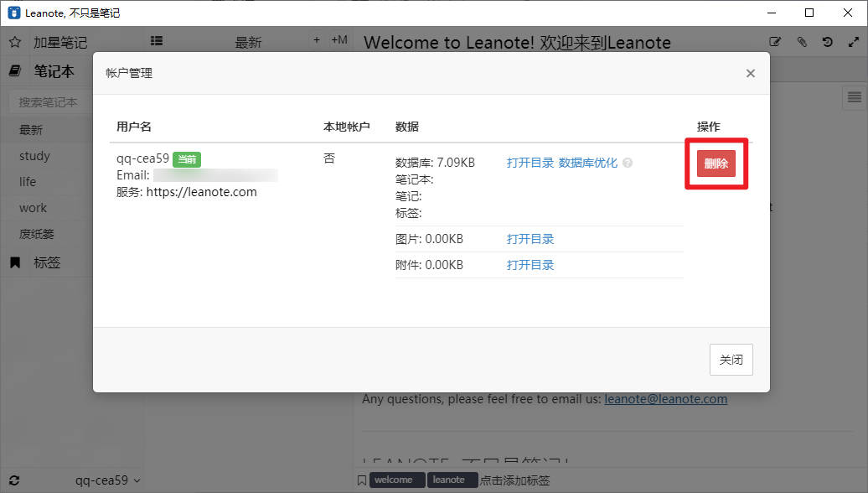The height and width of the screenshot is (493, 868).
Task: Click help question icon beside 数据库优化
Action: 628,163
